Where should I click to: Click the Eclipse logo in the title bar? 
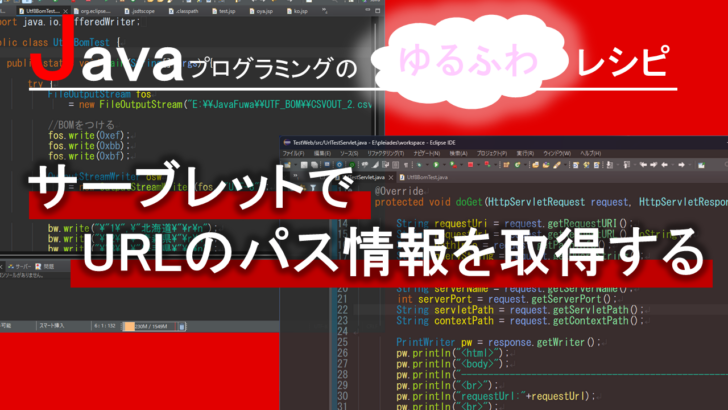[287, 143]
